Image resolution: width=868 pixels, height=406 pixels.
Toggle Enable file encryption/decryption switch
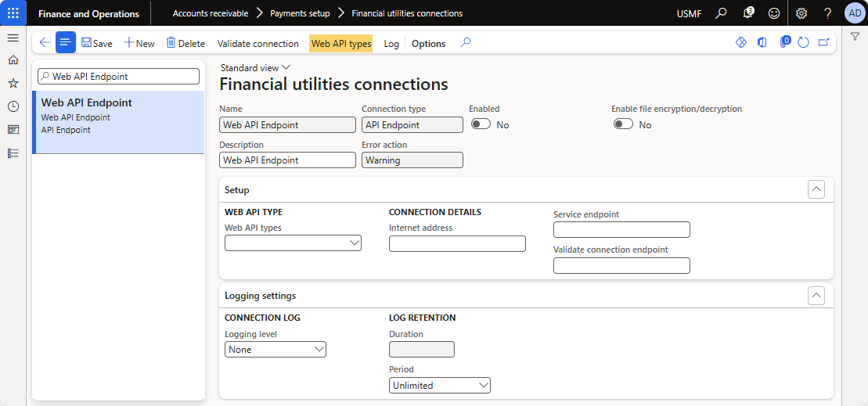coord(623,124)
